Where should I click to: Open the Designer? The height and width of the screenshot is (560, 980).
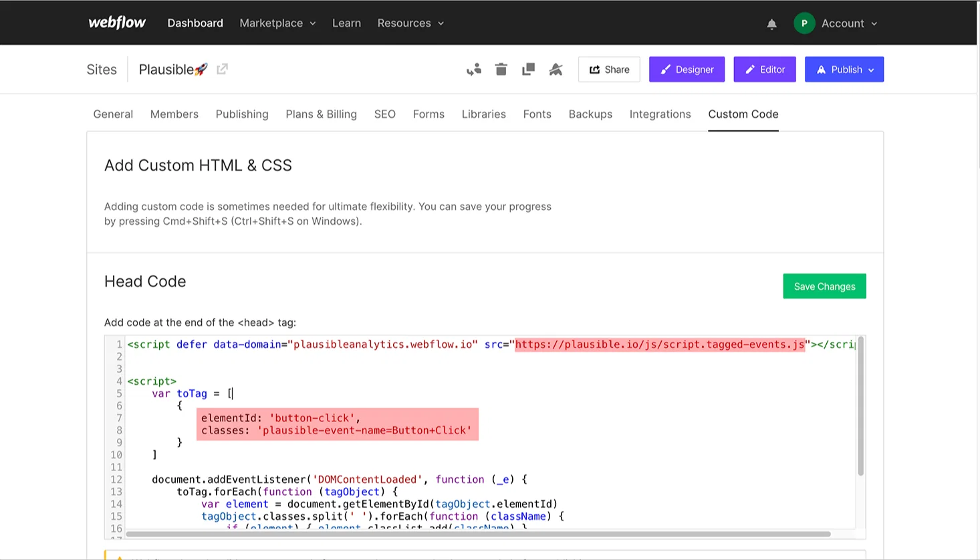click(687, 70)
